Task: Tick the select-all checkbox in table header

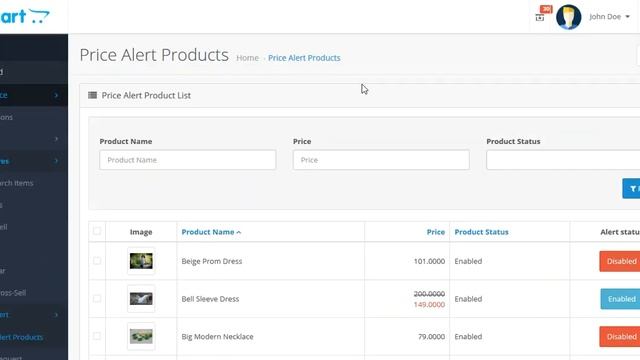Action: coord(97,231)
